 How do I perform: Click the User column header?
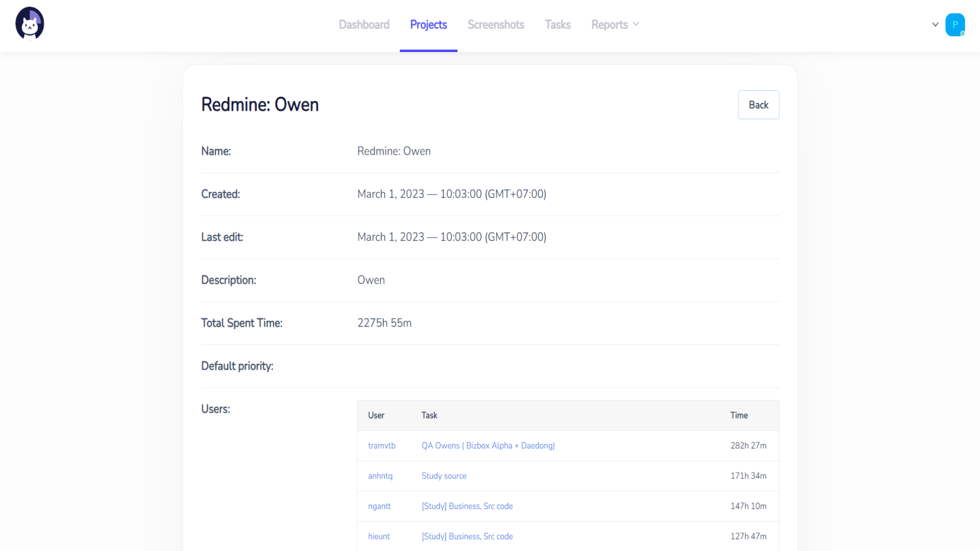(376, 415)
